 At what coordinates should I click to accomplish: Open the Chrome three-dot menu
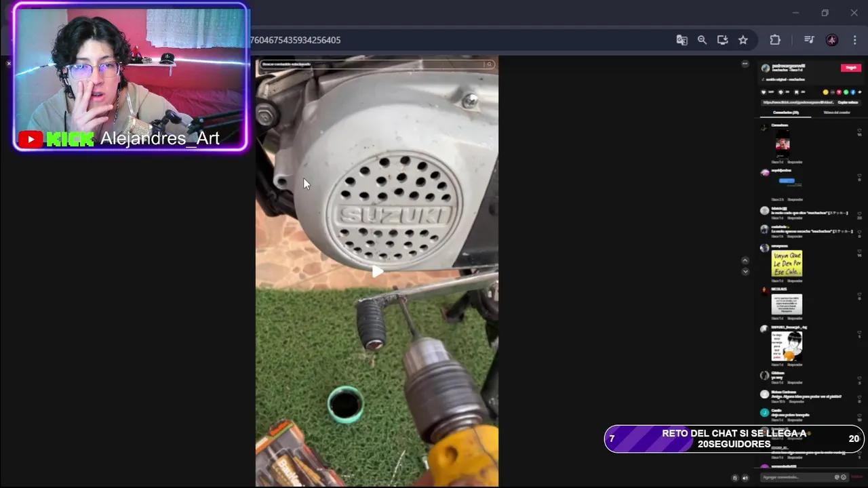pyautogui.click(x=854, y=40)
